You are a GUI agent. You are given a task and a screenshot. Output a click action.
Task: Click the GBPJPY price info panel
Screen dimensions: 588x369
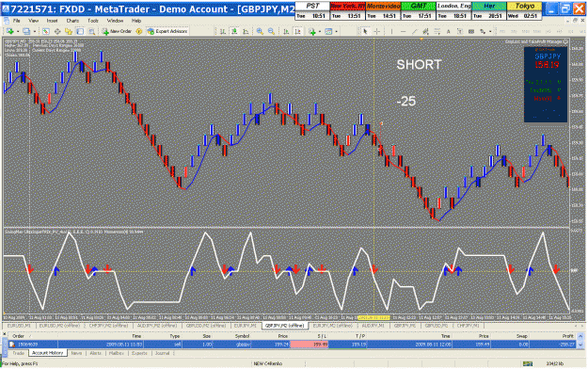click(546, 85)
